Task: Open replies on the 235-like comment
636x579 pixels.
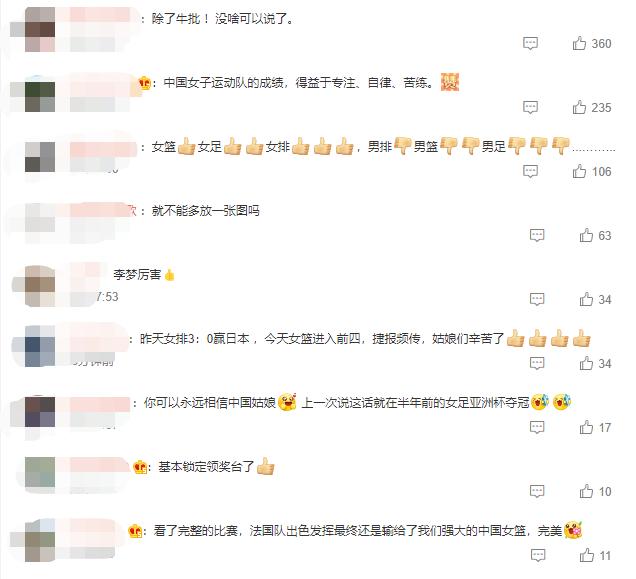Action: coord(530,107)
